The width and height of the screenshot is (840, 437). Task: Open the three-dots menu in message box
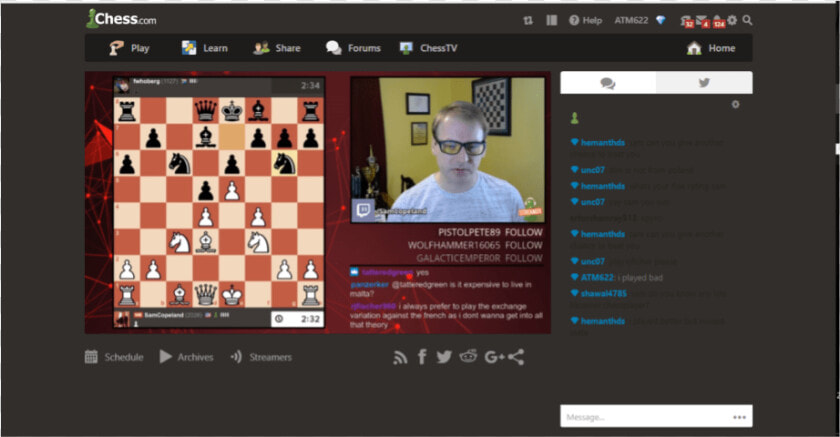740,417
